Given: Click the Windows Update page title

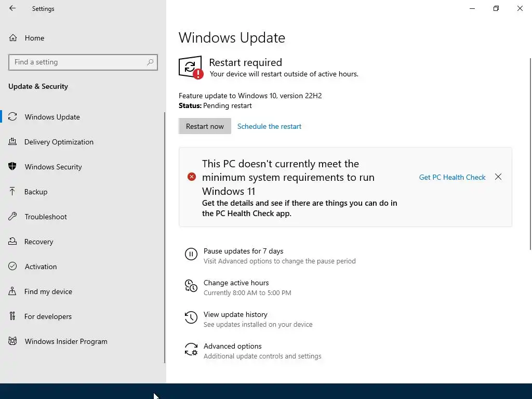Looking at the screenshot, I should [x=232, y=37].
